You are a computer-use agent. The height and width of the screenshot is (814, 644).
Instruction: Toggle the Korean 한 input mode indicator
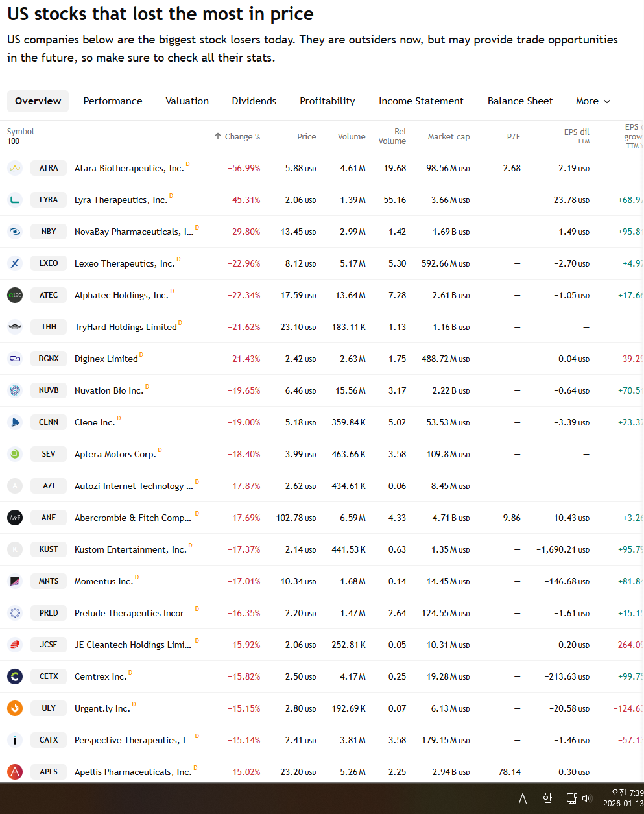pyautogui.click(x=547, y=798)
